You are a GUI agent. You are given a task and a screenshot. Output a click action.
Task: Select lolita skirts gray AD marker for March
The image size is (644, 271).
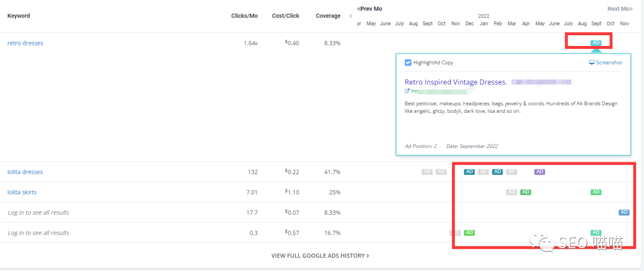tap(512, 192)
